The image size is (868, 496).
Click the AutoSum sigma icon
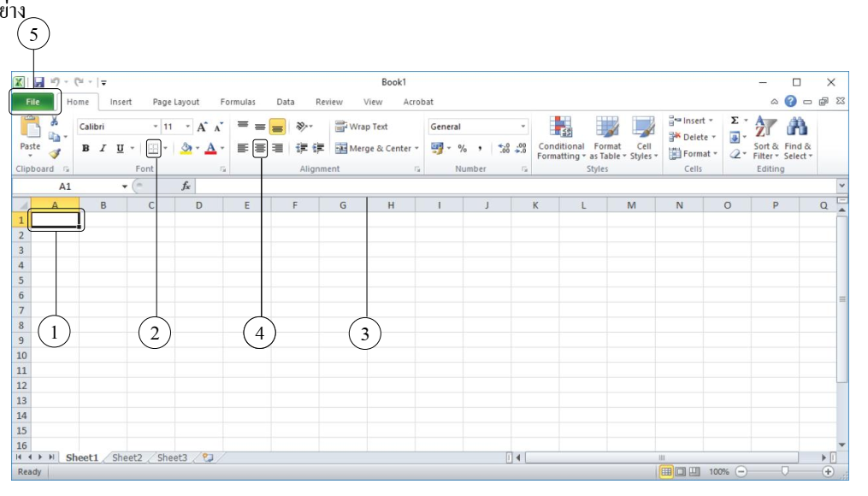pos(734,121)
